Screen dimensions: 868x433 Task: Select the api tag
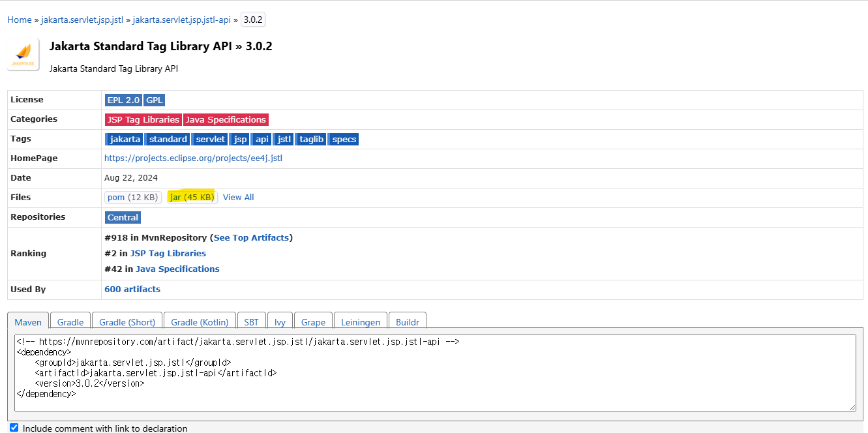(262, 139)
